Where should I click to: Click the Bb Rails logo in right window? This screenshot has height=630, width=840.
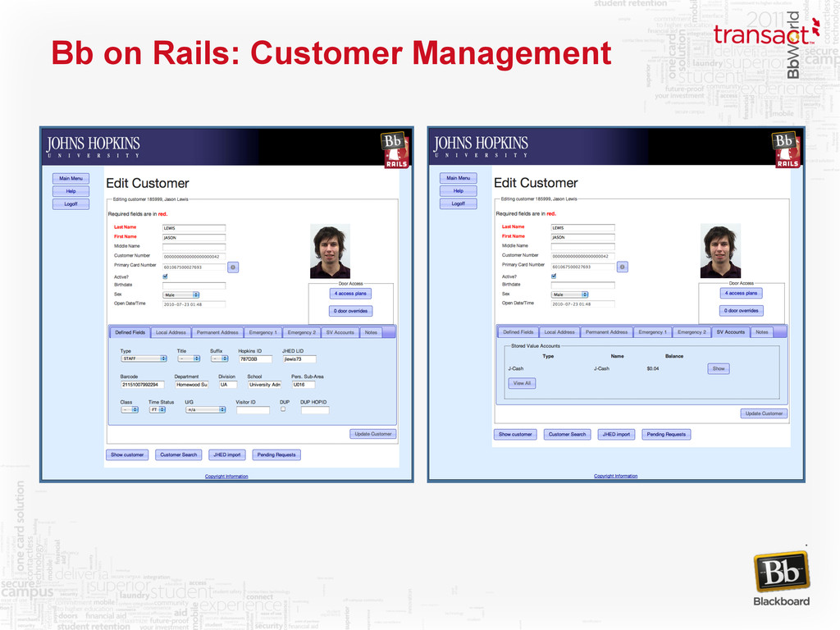click(x=787, y=150)
